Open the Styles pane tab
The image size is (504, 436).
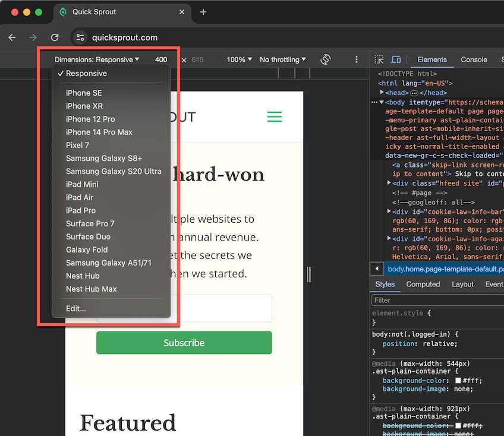[385, 284]
